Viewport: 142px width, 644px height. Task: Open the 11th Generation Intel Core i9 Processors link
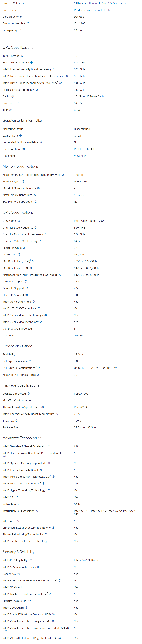100,3
